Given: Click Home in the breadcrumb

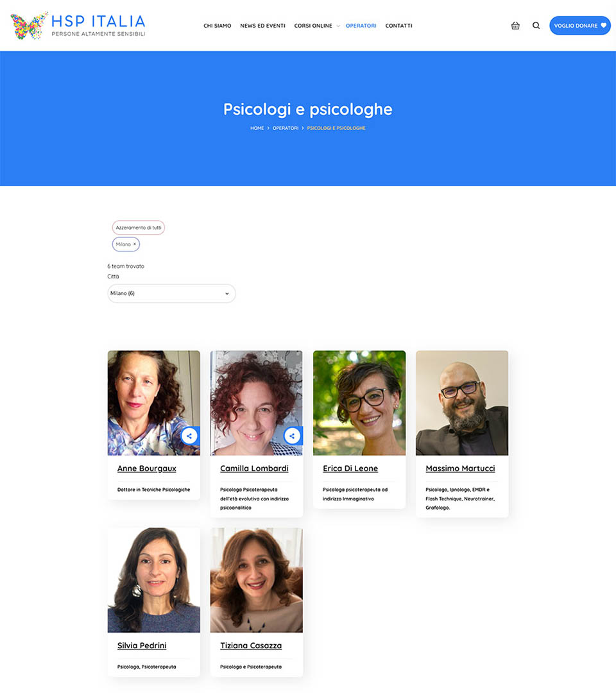Looking at the screenshot, I should 257,128.
